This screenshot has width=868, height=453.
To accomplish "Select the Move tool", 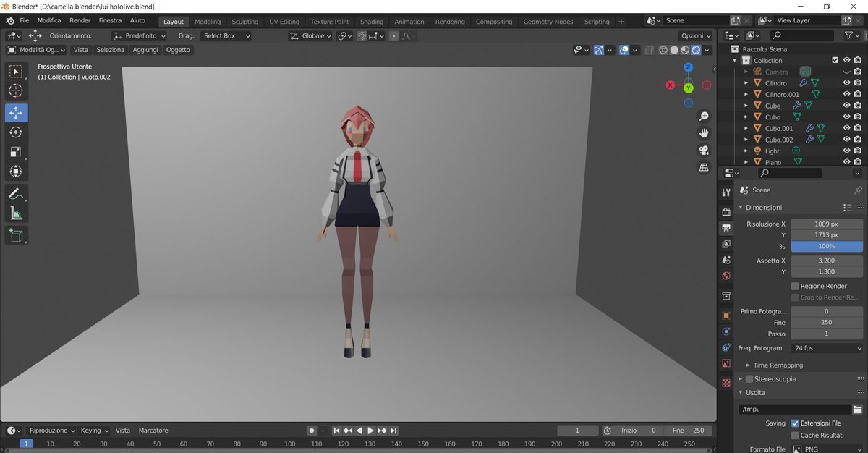I will [16, 113].
